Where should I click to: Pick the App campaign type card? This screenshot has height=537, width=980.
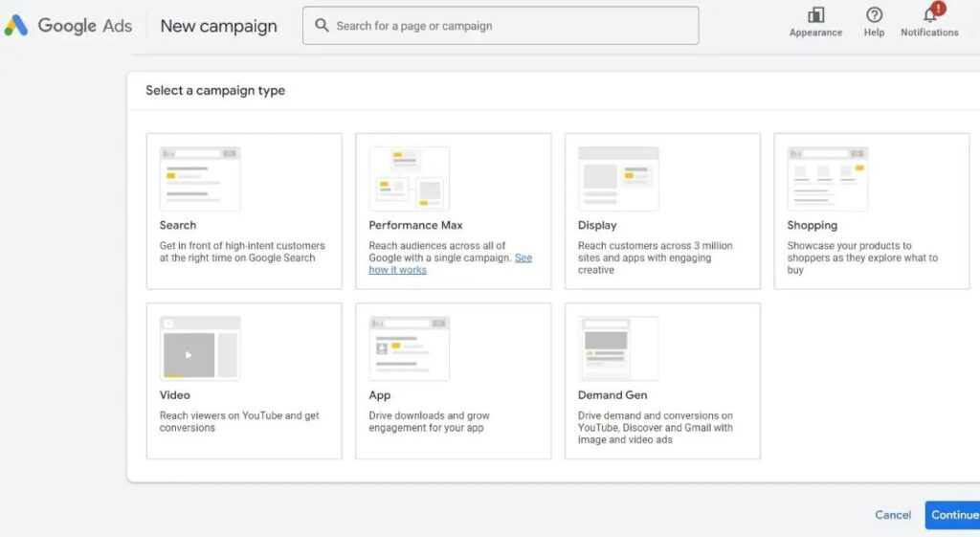453,381
